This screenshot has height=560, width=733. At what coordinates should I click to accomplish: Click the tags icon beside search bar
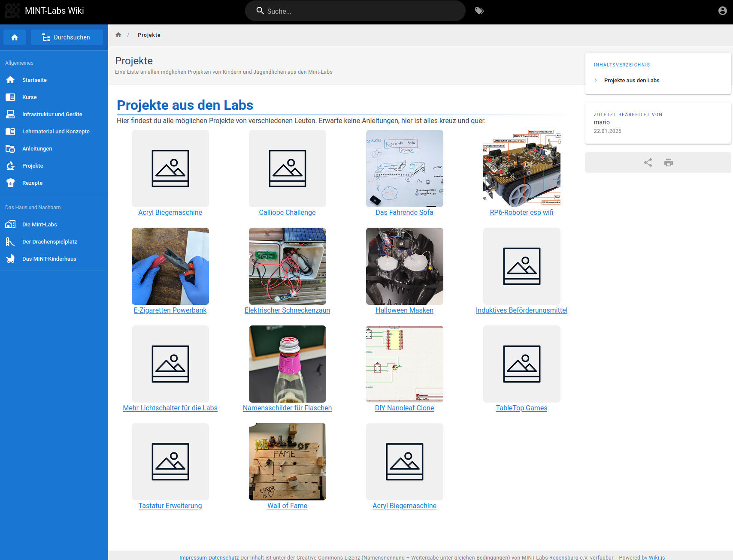(479, 11)
